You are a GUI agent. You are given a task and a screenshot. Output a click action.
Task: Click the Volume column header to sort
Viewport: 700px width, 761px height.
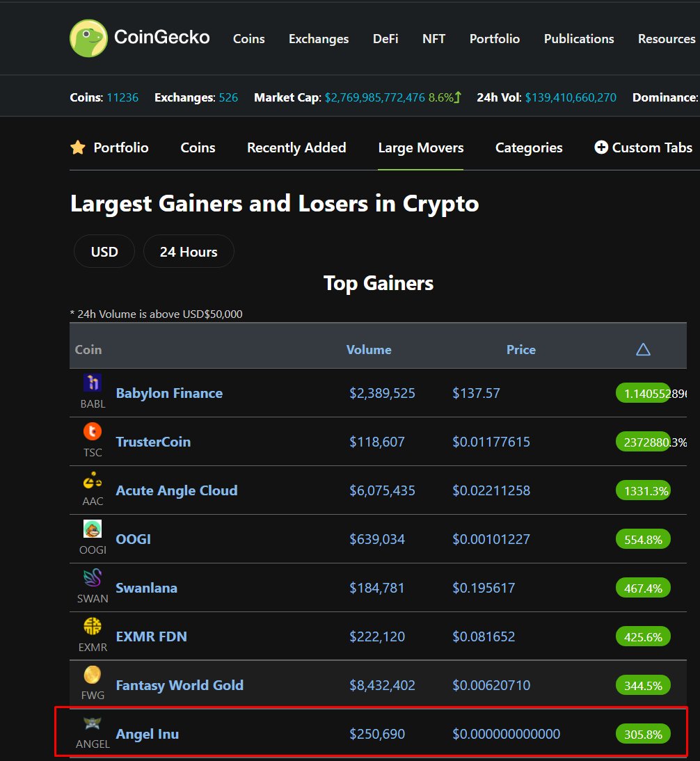pos(369,349)
